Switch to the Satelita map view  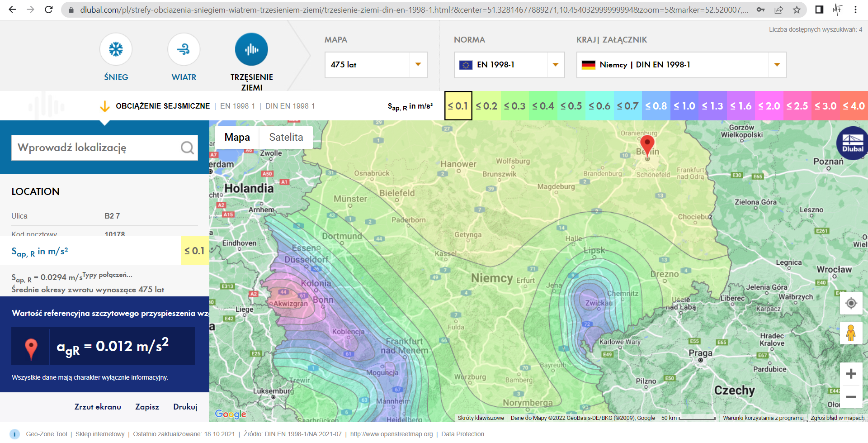click(286, 137)
